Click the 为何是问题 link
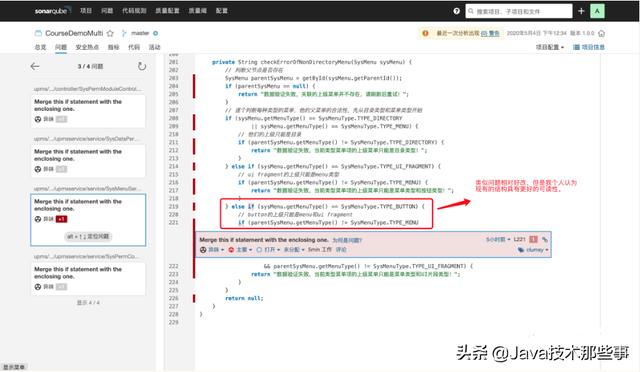Image resolution: width=640 pixels, height=372 pixels. (x=347, y=240)
